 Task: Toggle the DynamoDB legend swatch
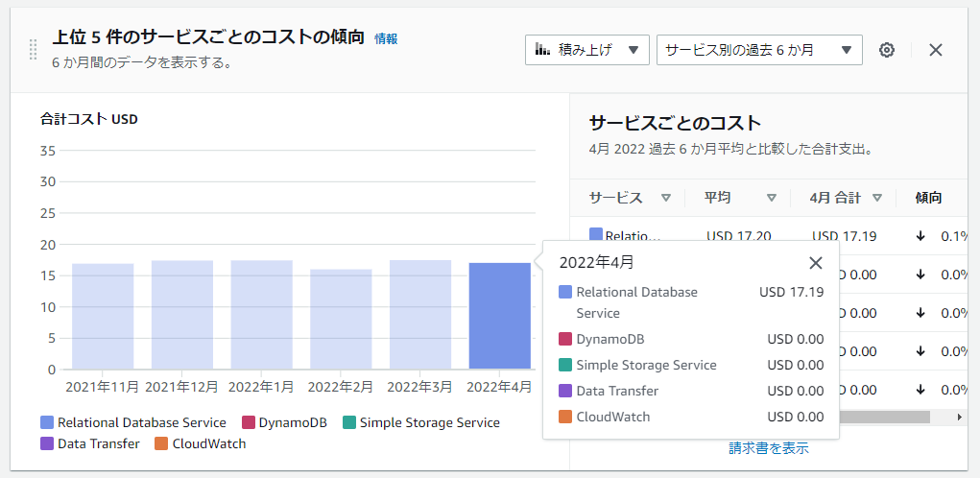coord(249,422)
